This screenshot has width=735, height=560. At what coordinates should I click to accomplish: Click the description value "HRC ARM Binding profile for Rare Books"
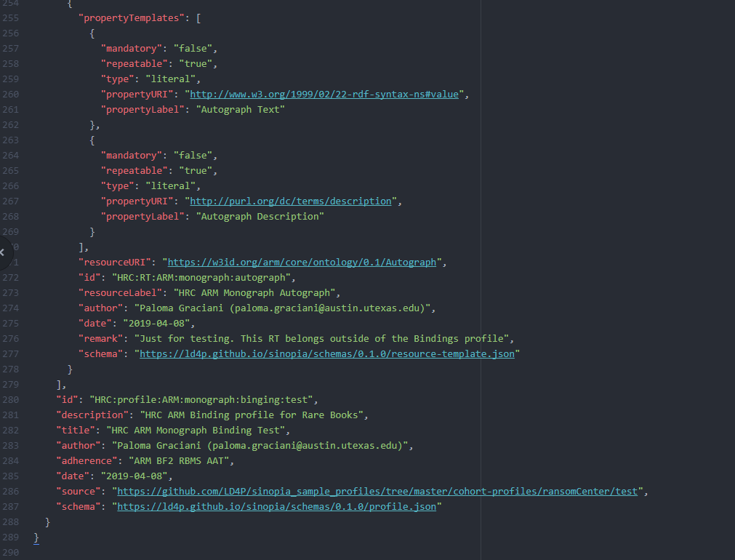click(252, 415)
